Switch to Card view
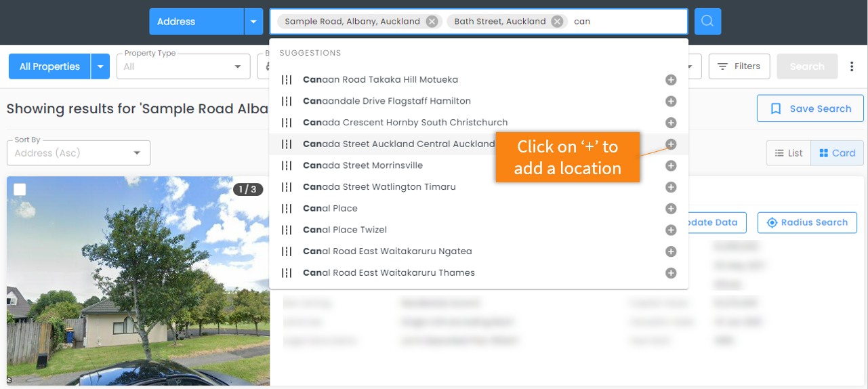Viewport: 868px width, 389px height. (x=838, y=153)
